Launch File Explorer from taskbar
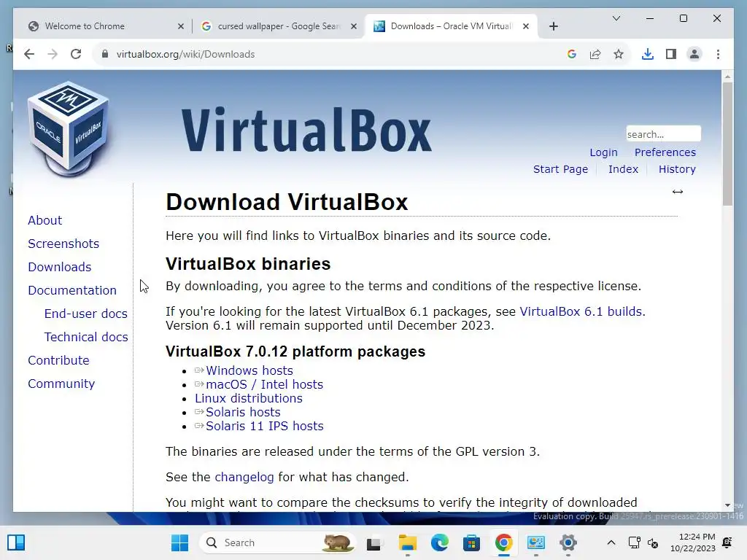Screen dimensions: 747x560 point(407,542)
